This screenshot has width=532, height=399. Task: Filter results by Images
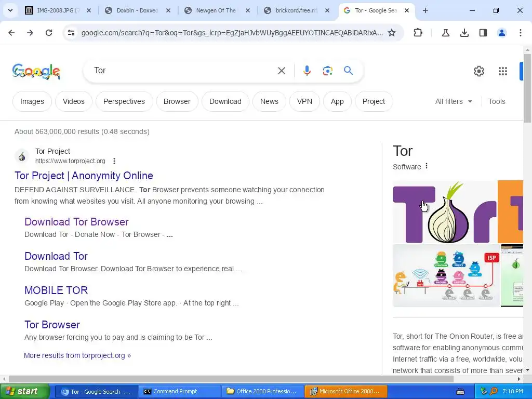pos(32,101)
